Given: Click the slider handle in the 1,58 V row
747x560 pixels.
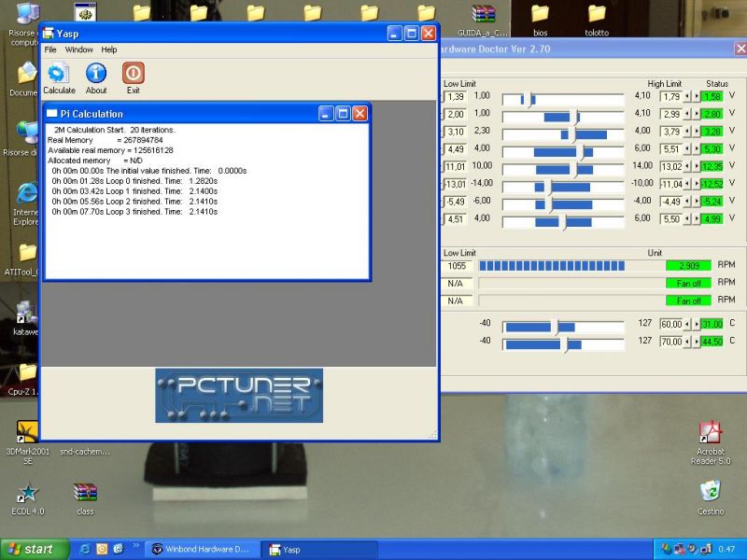Looking at the screenshot, I should [x=529, y=100].
